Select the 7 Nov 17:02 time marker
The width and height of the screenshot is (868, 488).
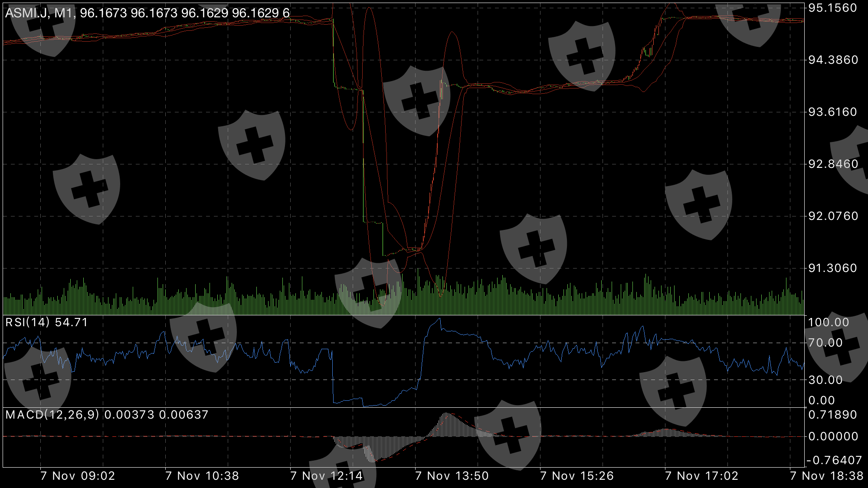pyautogui.click(x=701, y=476)
